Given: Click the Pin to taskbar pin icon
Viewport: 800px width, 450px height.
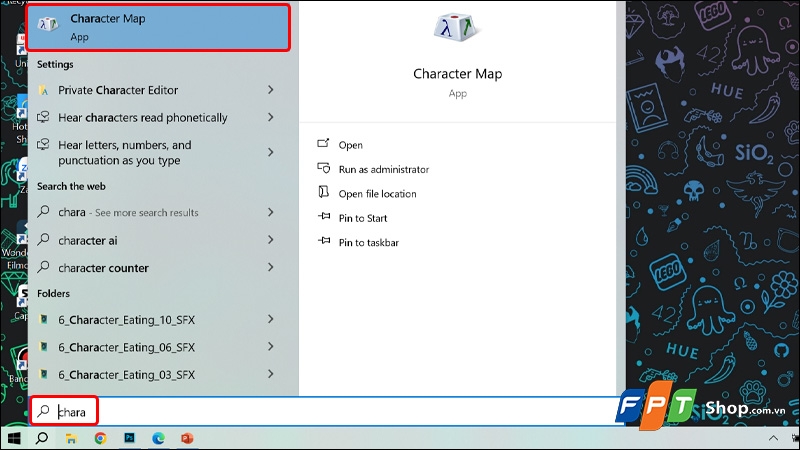Looking at the screenshot, I should coord(324,240).
